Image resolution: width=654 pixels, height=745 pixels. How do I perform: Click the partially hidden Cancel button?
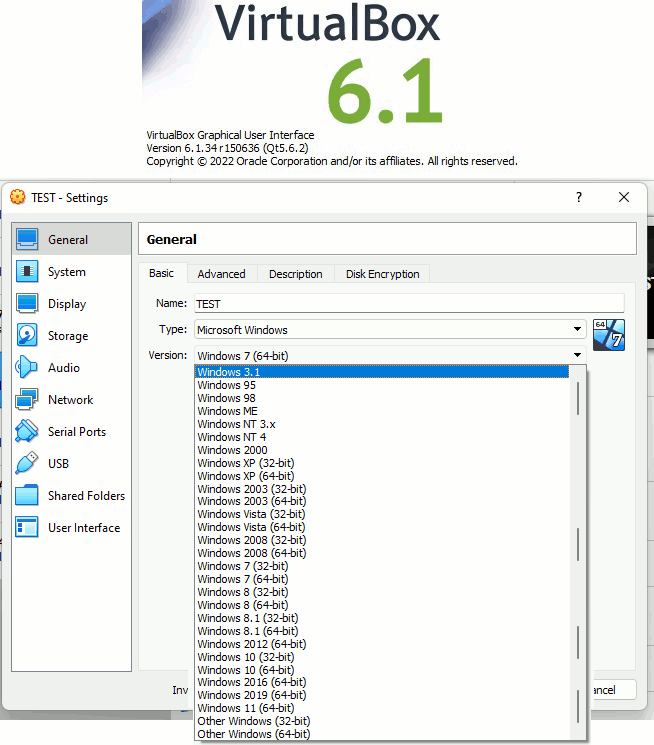(614, 690)
